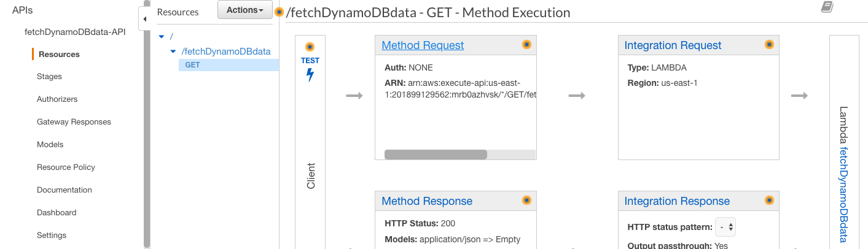This screenshot has height=249, width=868.
Task: Open Stages in sidebar
Action: [49, 77]
